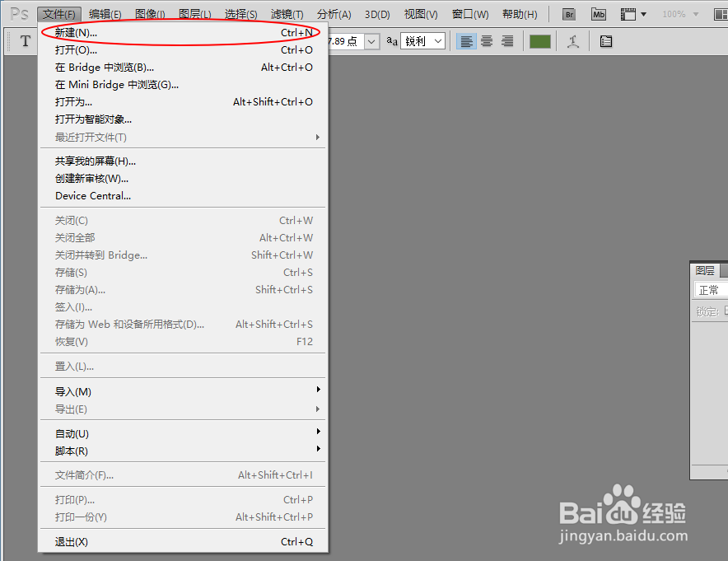This screenshot has width=728, height=561.
Task: Click the disabled 置入(L)... entry
Action: (183, 367)
